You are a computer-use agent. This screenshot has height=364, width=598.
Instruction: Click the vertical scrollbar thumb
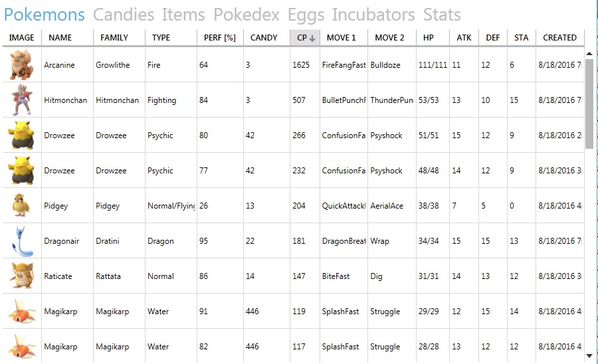(x=589, y=104)
